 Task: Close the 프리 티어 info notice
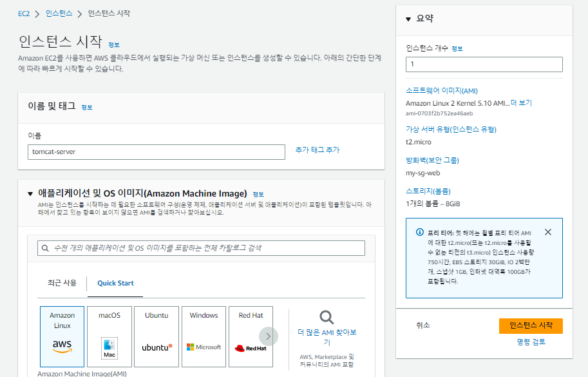(548, 232)
